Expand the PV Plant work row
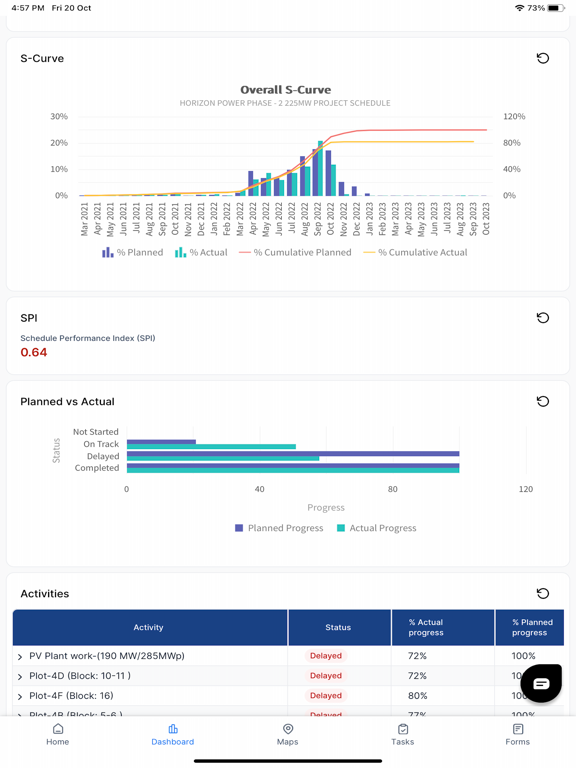 20,657
